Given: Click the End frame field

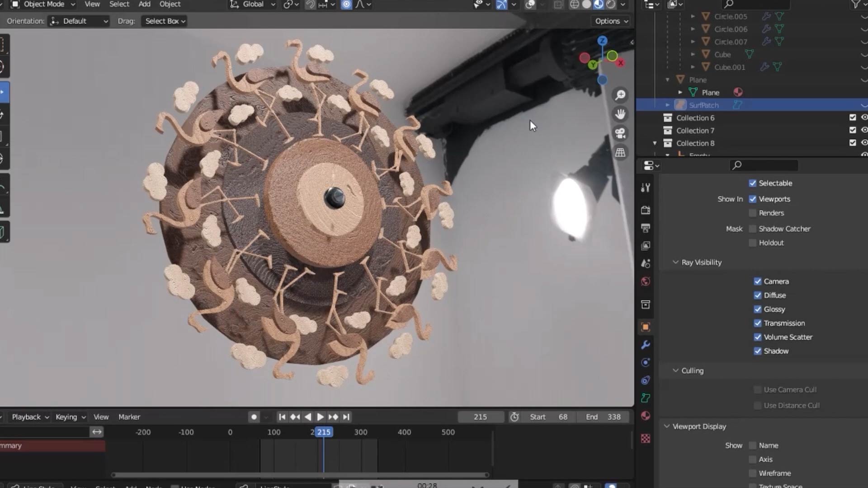Looking at the screenshot, I should coord(604,417).
